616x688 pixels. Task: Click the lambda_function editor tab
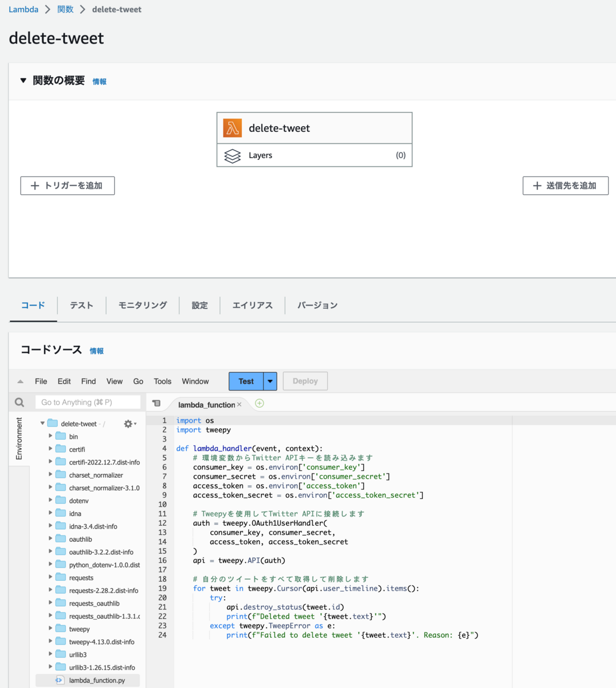206,405
